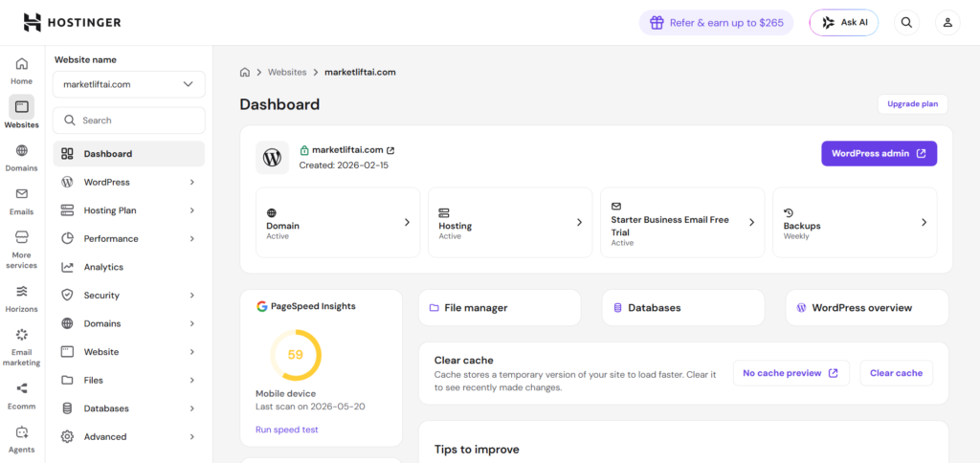The width and height of the screenshot is (980, 463).
Task: Click the WordPress admin button
Action: tap(879, 154)
